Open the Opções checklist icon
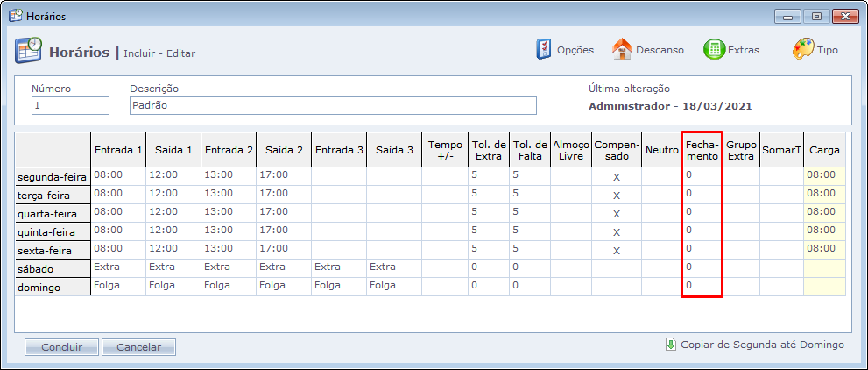 click(544, 50)
